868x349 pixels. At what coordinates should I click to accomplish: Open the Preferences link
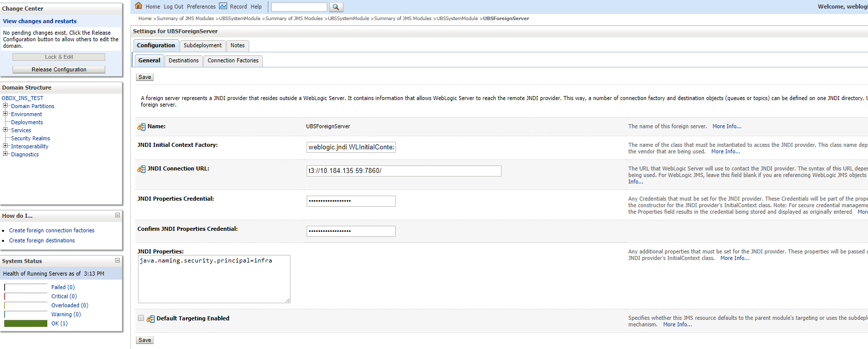(201, 7)
